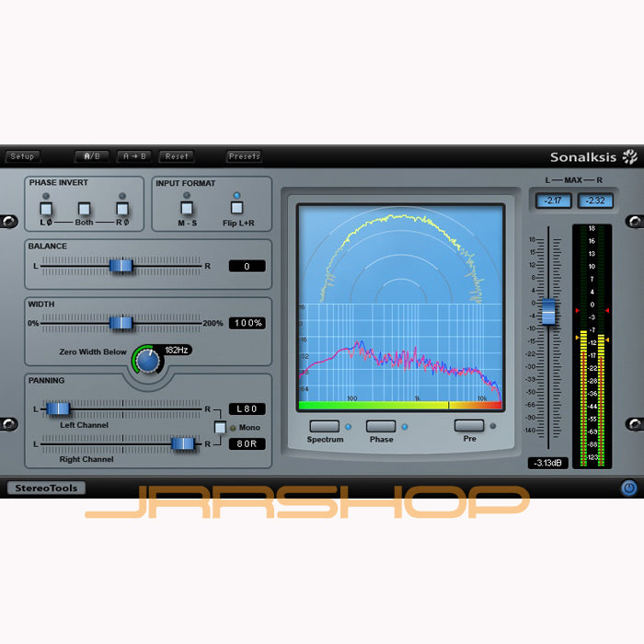Click the -3.13dB gain value field
The image size is (644, 644).
tap(548, 463)
